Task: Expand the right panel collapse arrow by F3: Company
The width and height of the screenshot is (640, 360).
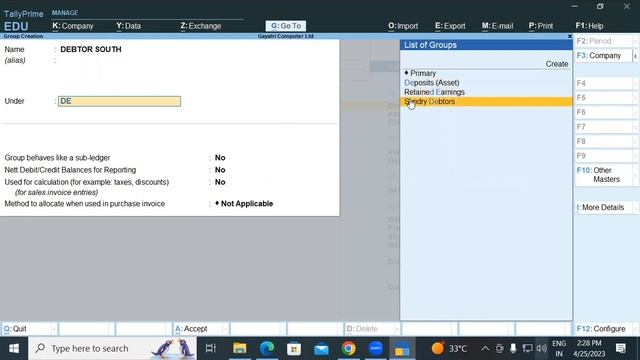Action: click(636, 56)
